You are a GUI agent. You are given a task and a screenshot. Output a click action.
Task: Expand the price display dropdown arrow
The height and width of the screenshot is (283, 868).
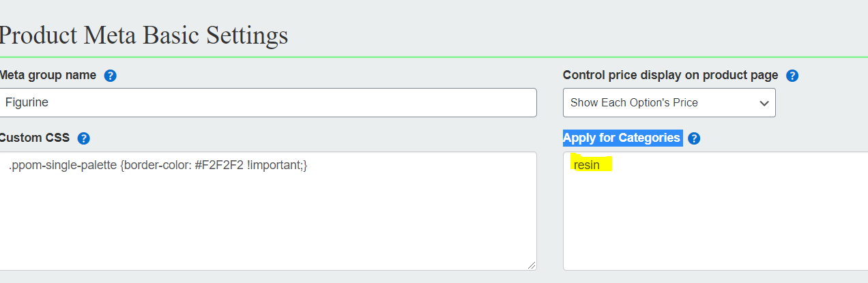tap(764, 103)
